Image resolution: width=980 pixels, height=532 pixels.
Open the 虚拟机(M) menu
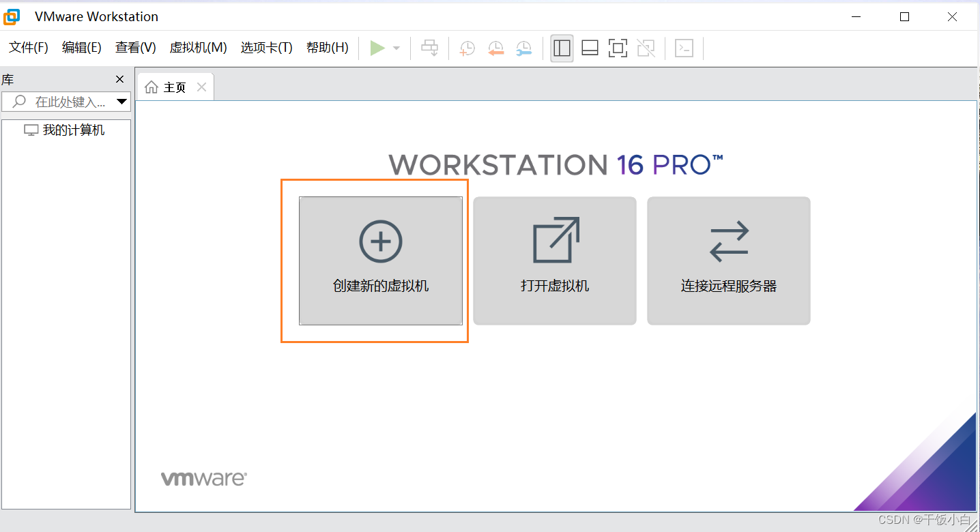(198, 48)
